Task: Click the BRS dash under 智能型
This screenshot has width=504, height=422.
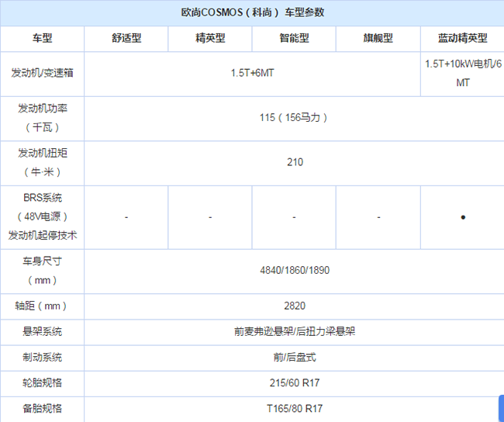Action: click(x=294, y=217)
